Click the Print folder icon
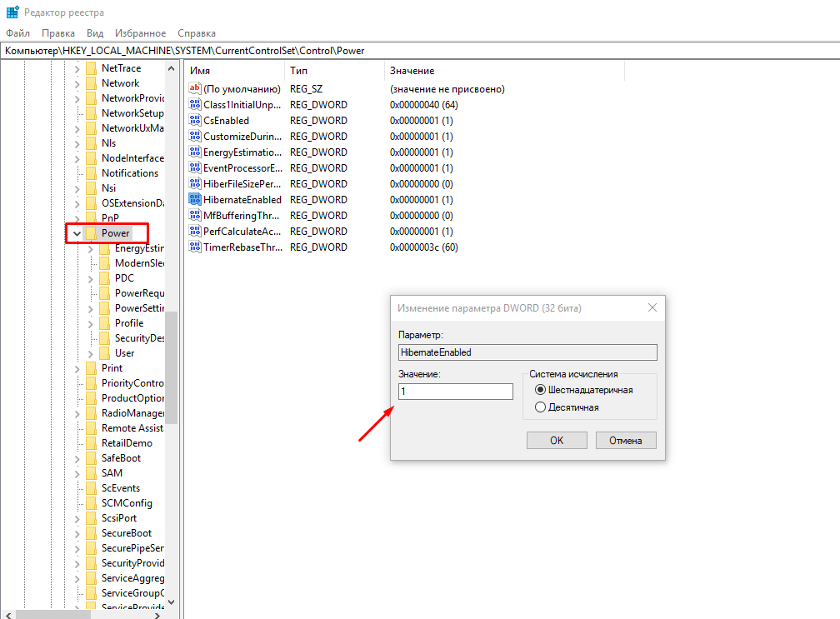840x619 pixels. point(92,368)
